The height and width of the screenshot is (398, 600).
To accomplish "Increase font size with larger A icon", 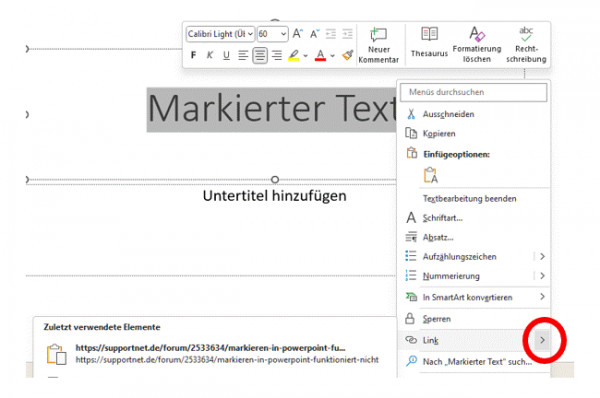I will pyautogui.click(x=298, y=34).
